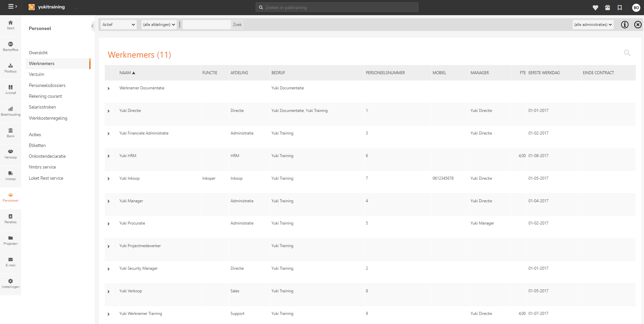Screen dimensions: 644x324
Task: Close the filter bar with X icon
Action: pyautogui.click(x=638, y=25)
